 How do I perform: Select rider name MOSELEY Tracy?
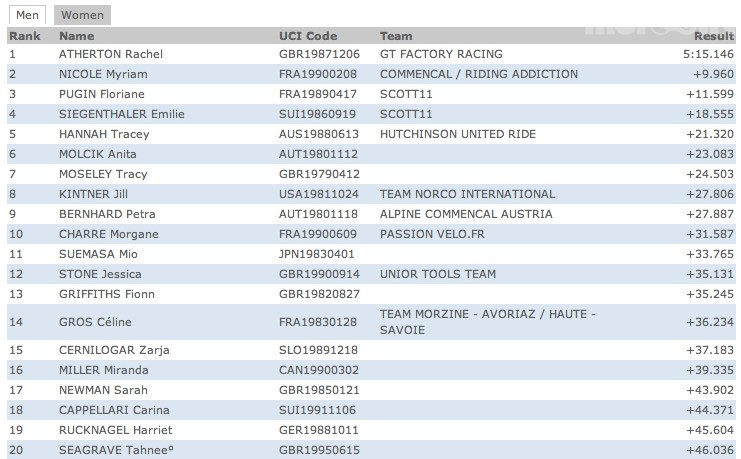(x=104, y=174)
